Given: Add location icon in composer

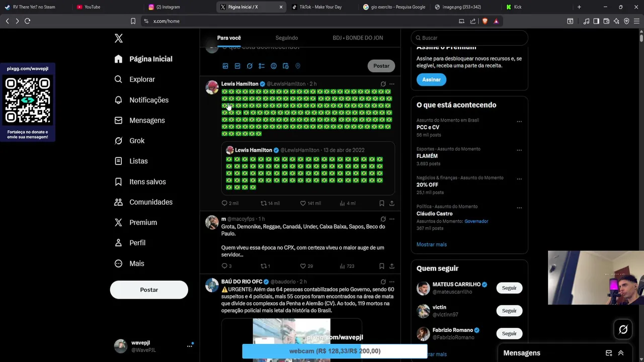Looking at the screenshot, I should point(298,66).
